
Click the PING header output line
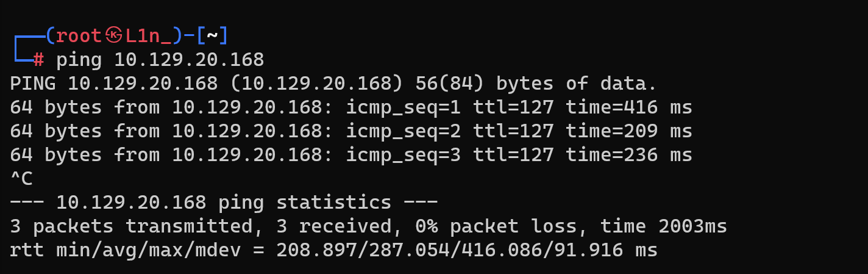tap(333, 84)
